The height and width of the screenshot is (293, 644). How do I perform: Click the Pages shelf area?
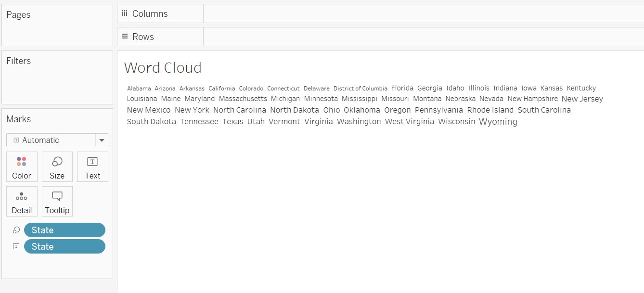click(57, 24)
